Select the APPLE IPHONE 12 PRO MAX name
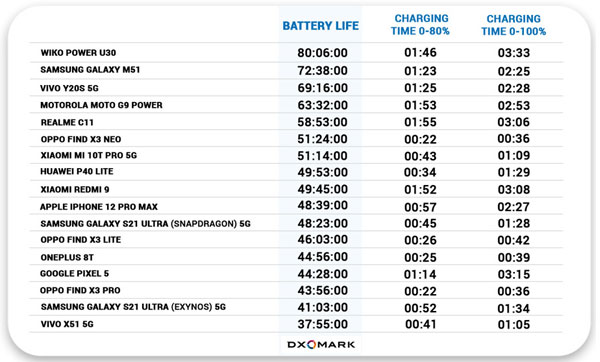Image resolution: width=600 pixels, height=362 pixels. click(99, 207)
